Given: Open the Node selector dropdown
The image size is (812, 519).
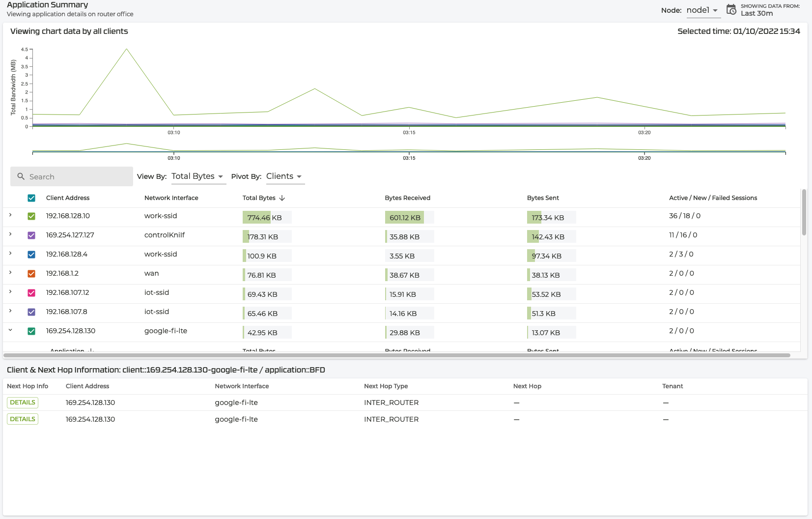Looking at the screenshot, I should click(x=702, y=10).
